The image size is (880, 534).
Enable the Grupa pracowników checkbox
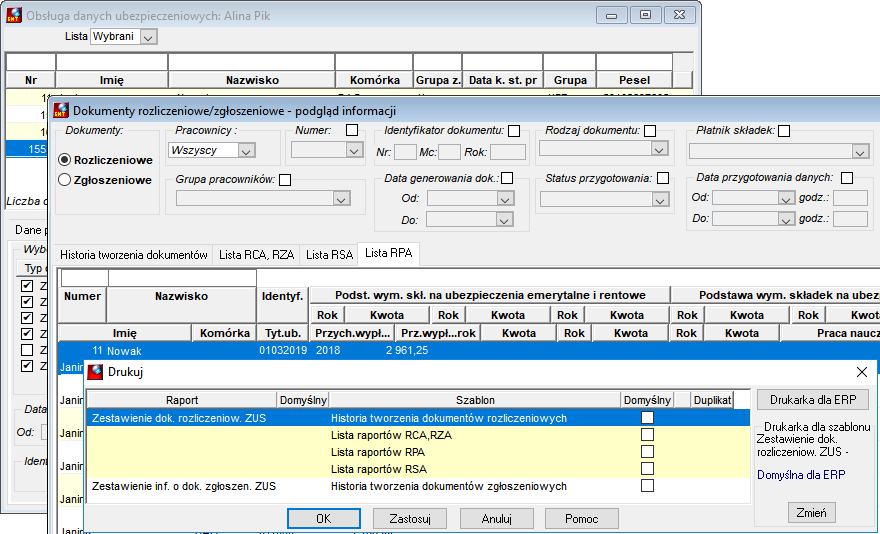coord(285,180)
